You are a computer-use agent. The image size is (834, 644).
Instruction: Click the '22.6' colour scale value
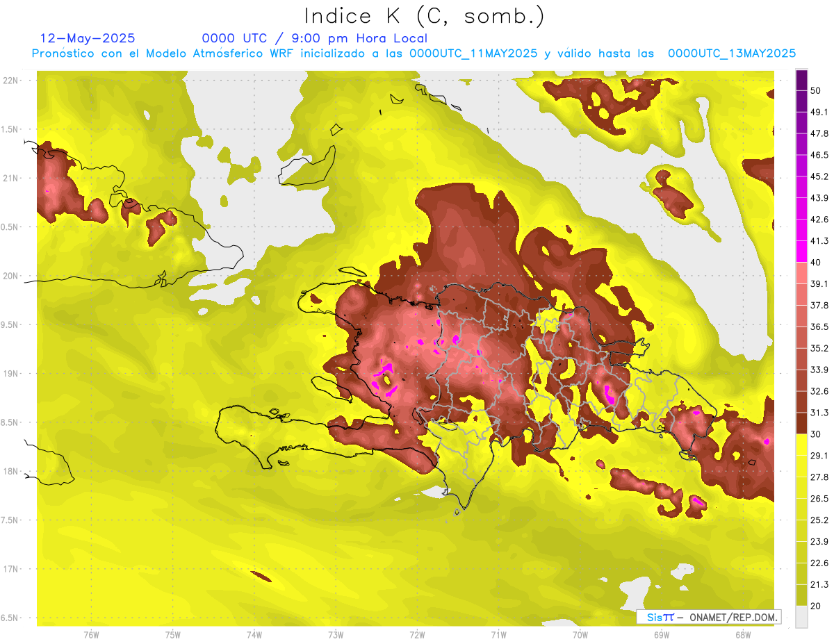tap(819, 563)
